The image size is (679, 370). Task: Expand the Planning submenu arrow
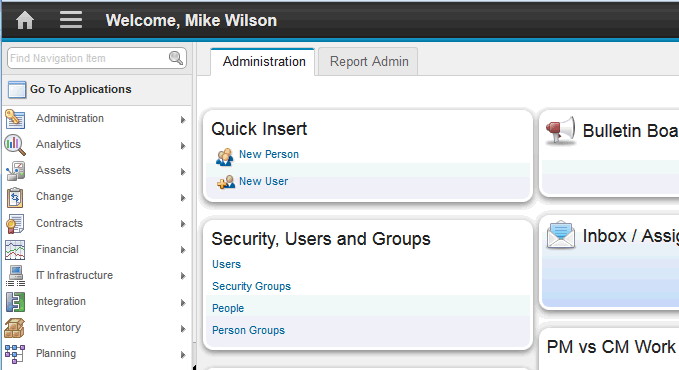coord(183,355)
